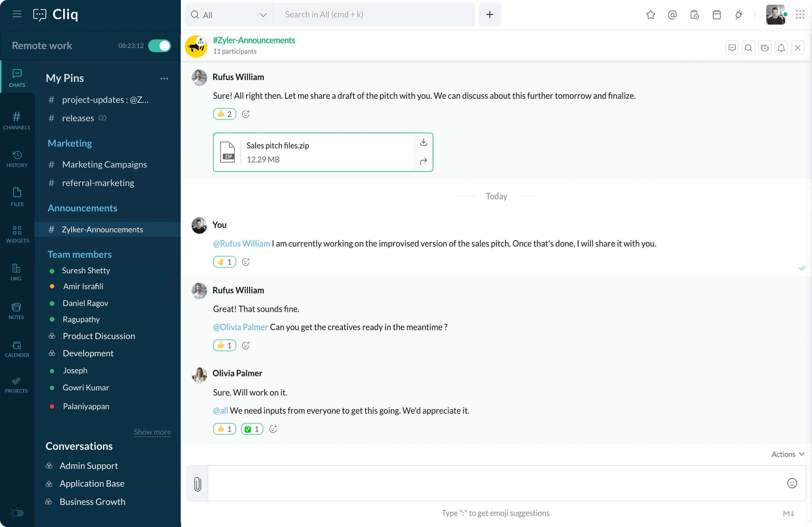Open the channel megaphone avatar
Viewport: 812px width, 527px height.
196,47
